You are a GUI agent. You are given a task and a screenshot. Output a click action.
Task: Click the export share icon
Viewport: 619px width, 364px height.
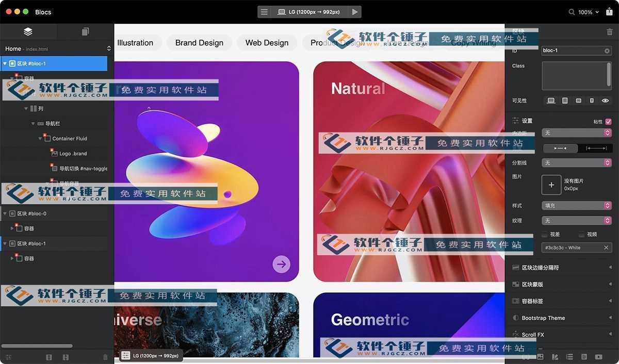point(609,11)
